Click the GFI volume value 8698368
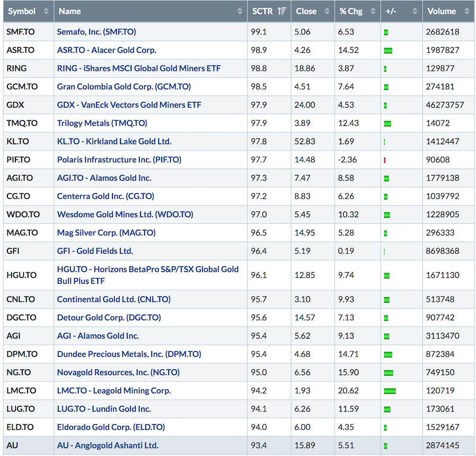The height and width of the screenshot is (456, 476). click(442, 251)
